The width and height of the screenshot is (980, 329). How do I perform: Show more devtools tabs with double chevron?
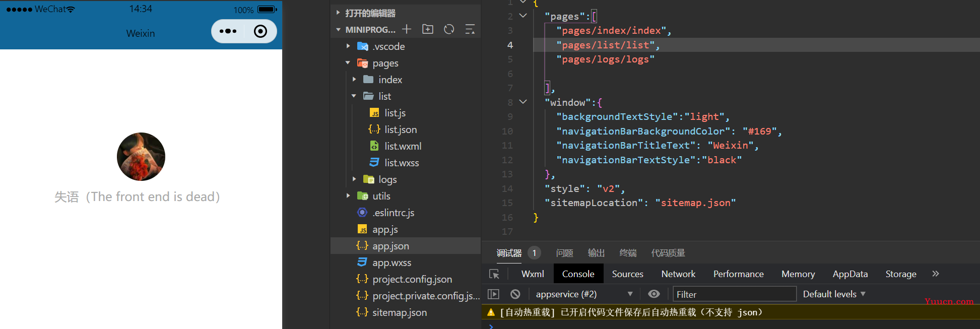[x=936, y=274]
